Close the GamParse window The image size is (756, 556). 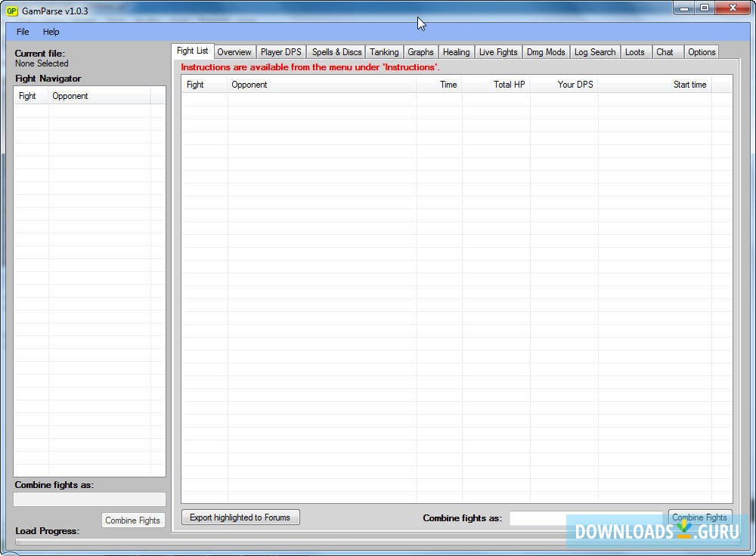(x=733, y=8)
